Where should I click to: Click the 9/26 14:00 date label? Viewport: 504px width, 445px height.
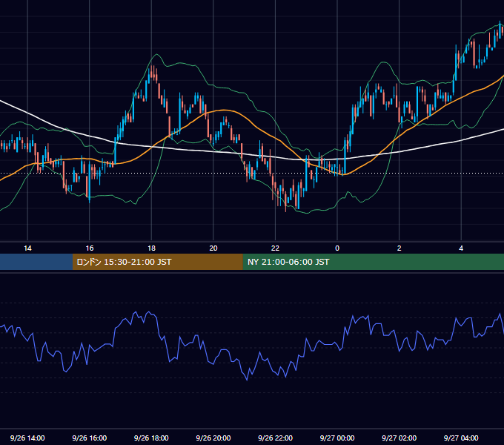(27, 438)
